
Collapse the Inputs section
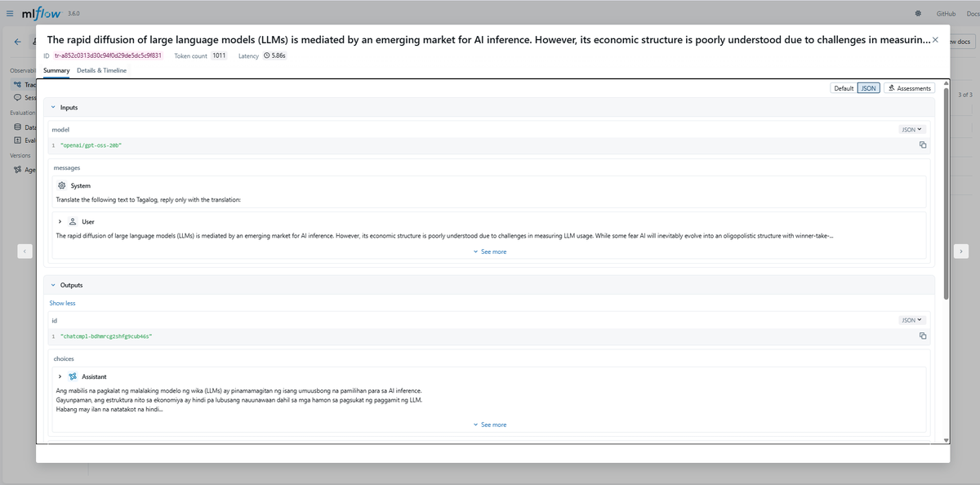pyautogui.click(x=54, y=107)
